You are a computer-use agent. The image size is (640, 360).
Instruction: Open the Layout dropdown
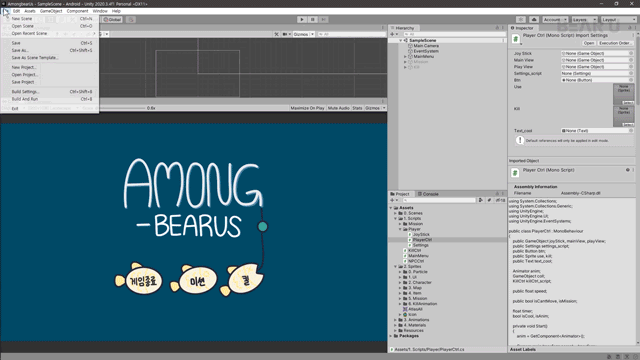(x=618, y=20)
